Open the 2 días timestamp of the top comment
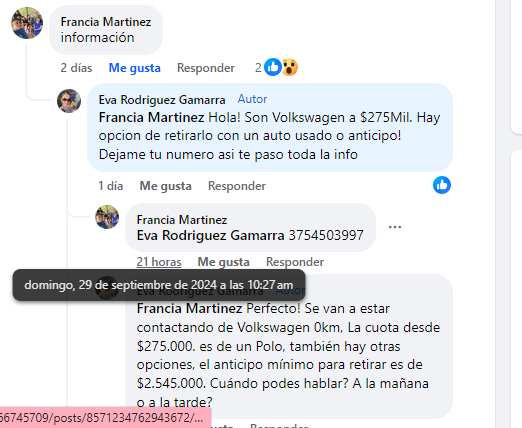522x428 pixels. click(76, 68)
